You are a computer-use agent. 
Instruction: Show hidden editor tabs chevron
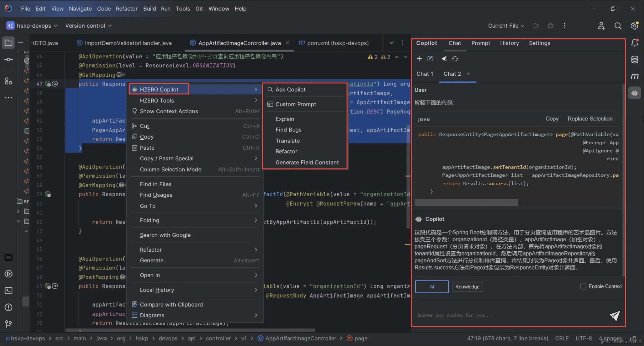[392, 43]
